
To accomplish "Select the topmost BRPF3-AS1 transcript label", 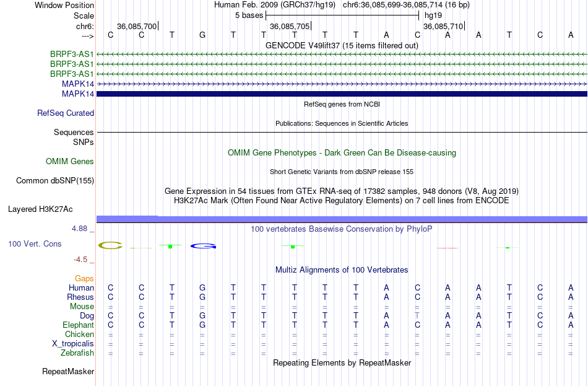I will pyautogui.click(x=72, y=55).
